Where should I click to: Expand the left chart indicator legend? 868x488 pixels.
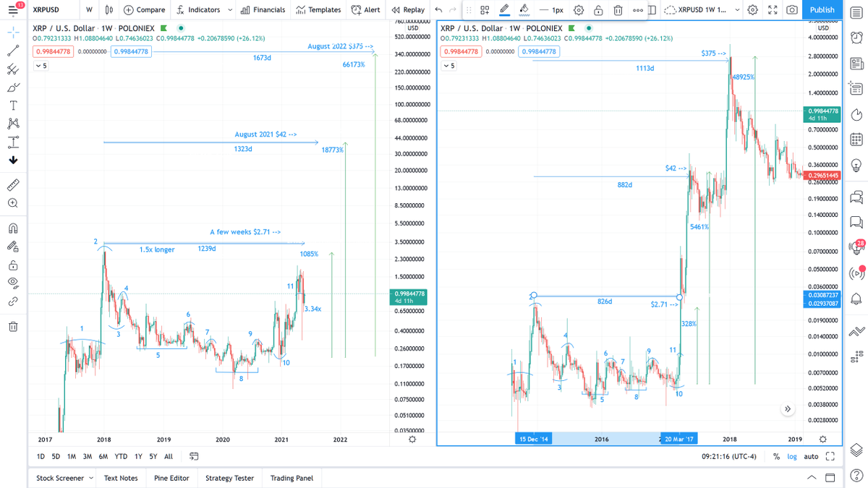click(41, 66)
